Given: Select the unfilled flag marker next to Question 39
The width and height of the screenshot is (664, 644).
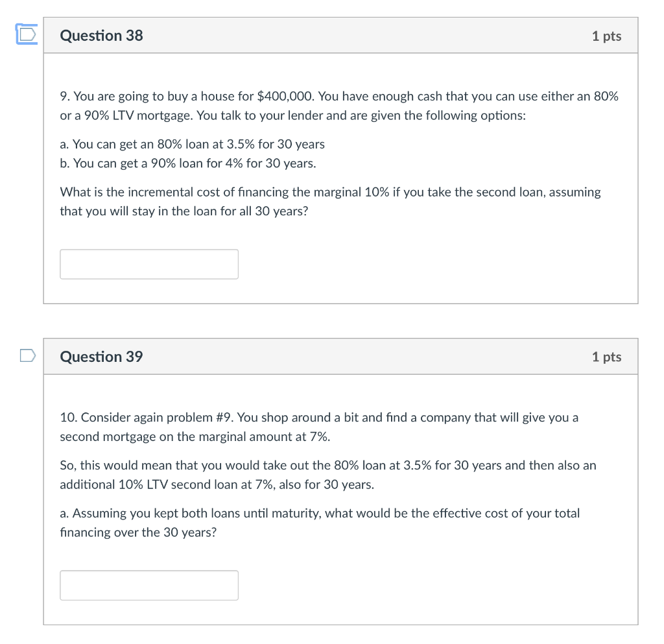Looking at the screenshot, I should pyautogui.click(x=27, y=355).
